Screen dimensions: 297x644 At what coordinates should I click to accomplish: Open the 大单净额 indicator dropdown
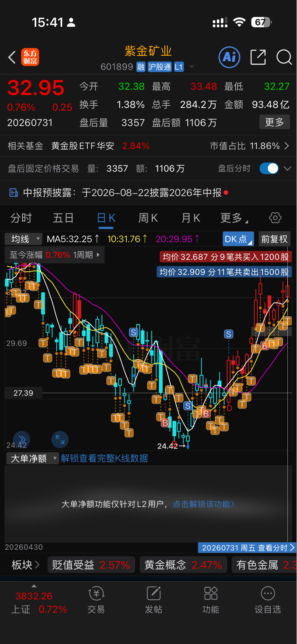[32, 458]
